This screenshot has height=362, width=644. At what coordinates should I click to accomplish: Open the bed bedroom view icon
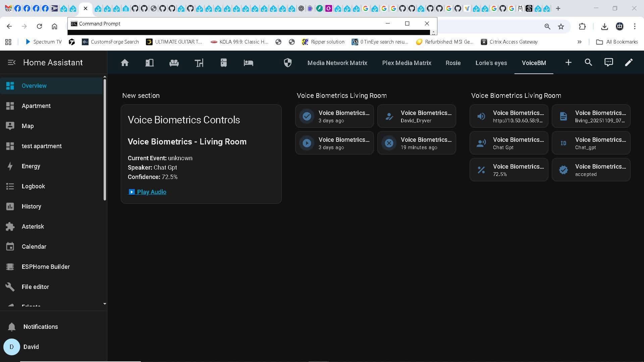[248, 63]
